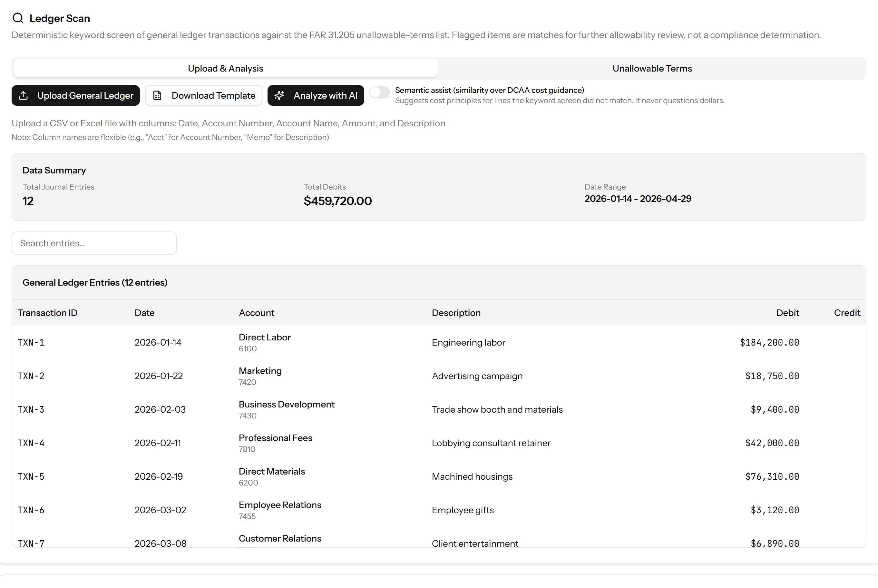This screenshot has width=878, height=588.
Task: Select TXN-6 row ID
Action: pyautogui.click(x=31, y=510)
